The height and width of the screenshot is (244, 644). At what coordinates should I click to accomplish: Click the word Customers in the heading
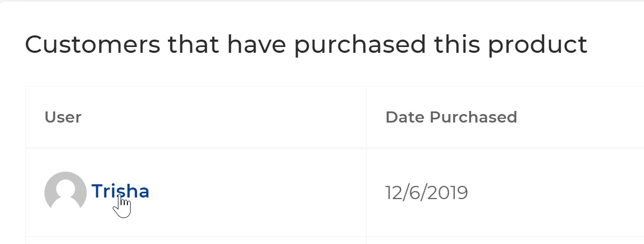[93, 45]
